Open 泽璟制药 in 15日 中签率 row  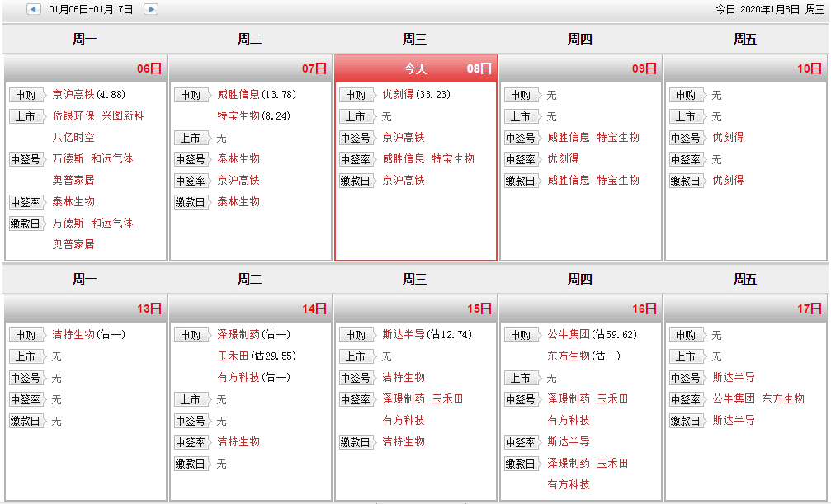(x=404, y=398)
